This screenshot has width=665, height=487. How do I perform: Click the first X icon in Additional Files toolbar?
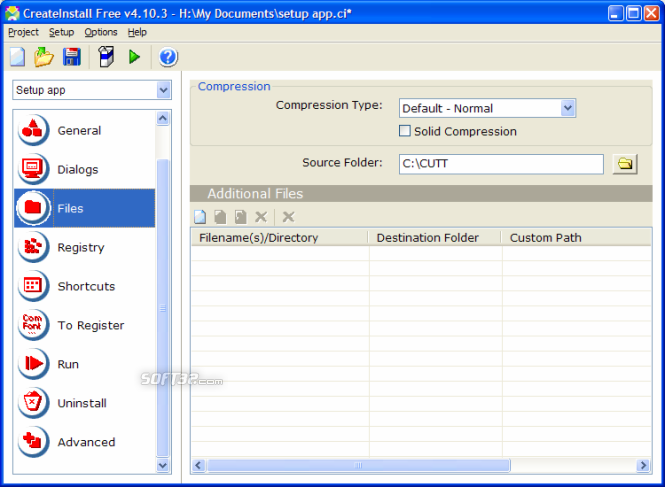click(x=261, y=217)
